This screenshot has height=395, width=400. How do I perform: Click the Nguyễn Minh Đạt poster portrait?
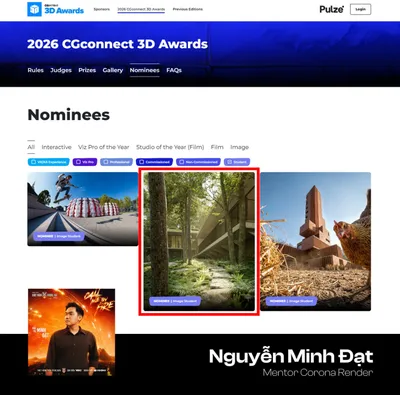coord(72,333)
